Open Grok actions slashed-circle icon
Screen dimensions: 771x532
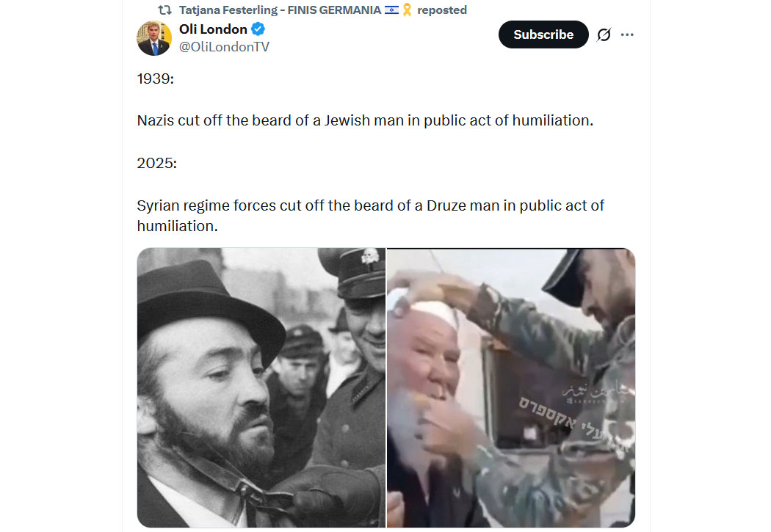(604, 35)
